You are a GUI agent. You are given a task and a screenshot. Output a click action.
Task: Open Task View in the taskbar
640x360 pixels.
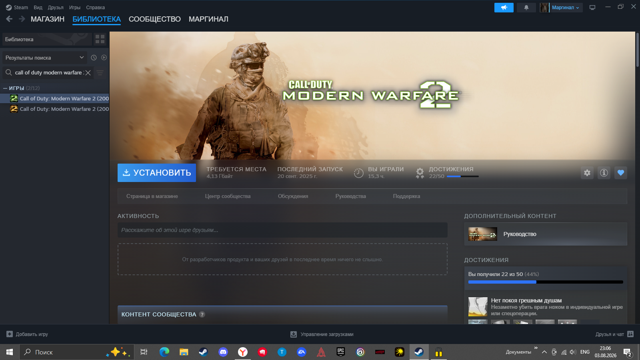[x=144, y=352]
